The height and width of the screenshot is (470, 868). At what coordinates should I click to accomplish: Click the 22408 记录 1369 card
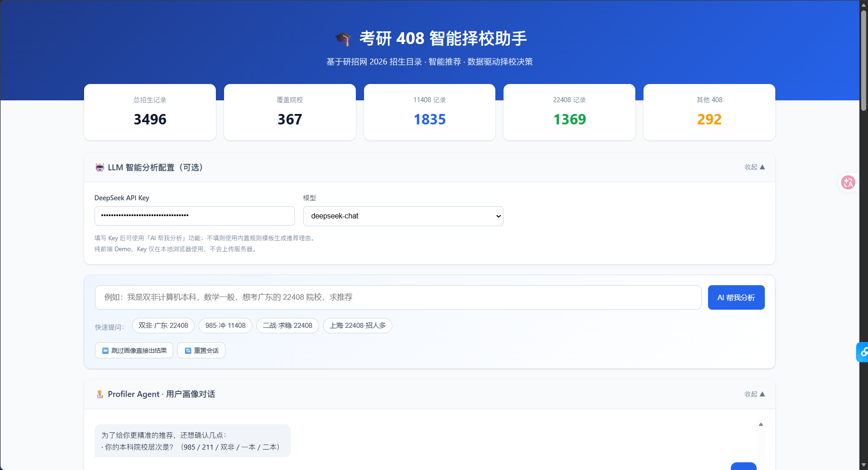tap(569, 112)
